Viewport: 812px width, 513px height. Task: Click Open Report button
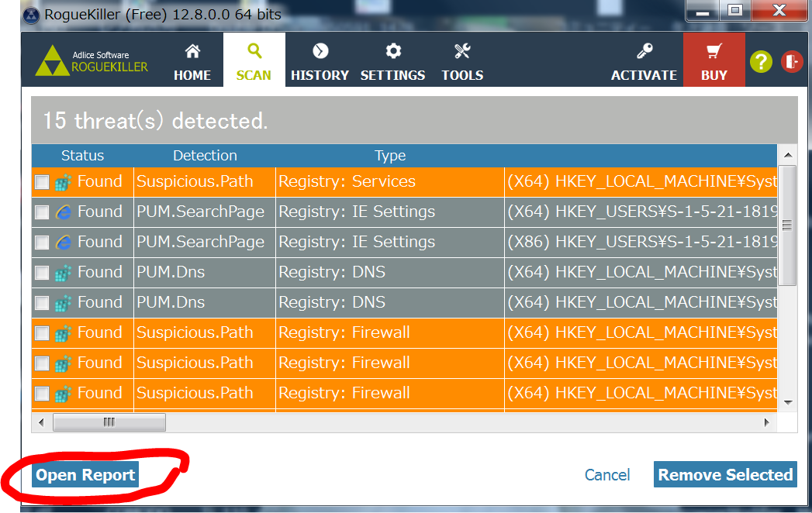click(85, 475)
